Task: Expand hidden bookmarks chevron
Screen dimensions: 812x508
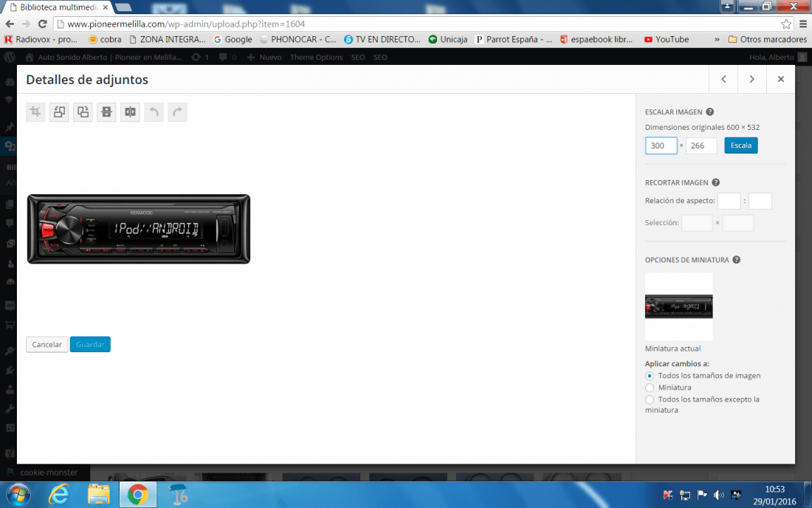Action: 717,39
